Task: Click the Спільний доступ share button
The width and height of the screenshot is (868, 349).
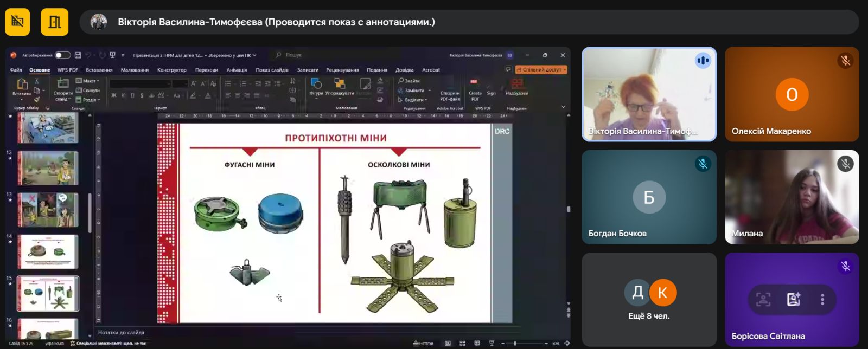Action: (541, 69)
